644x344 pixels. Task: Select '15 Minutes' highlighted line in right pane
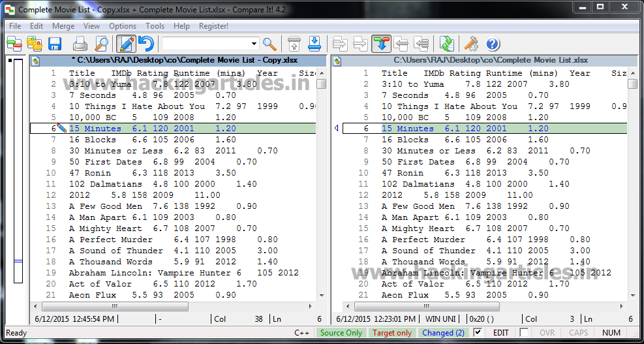click(485, 129)
